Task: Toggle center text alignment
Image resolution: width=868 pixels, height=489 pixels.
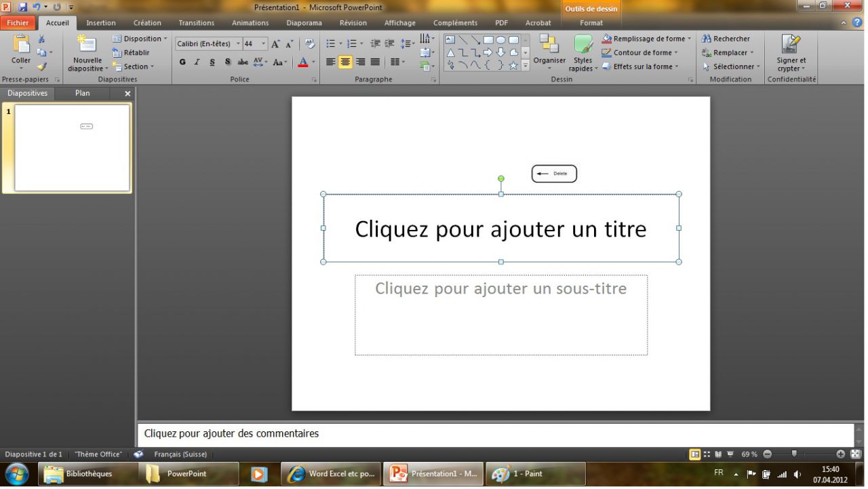Action: click(345, 62)
